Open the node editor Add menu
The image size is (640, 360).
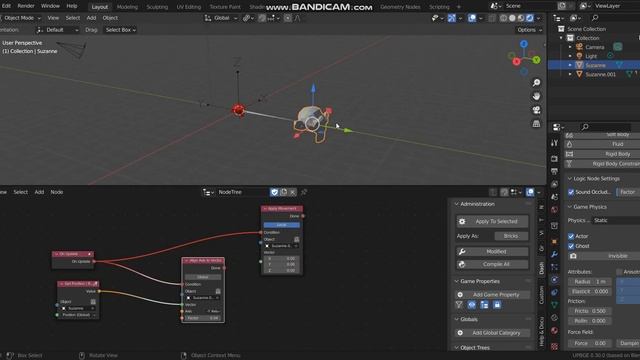pyautogui.click(x=39, y=192)
